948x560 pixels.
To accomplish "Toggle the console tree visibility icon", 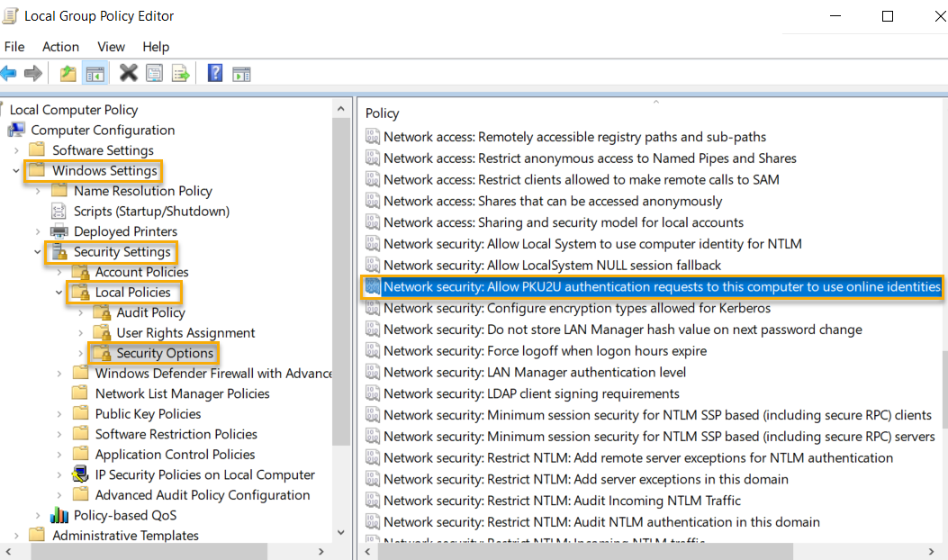I will [x=95, y=73].
